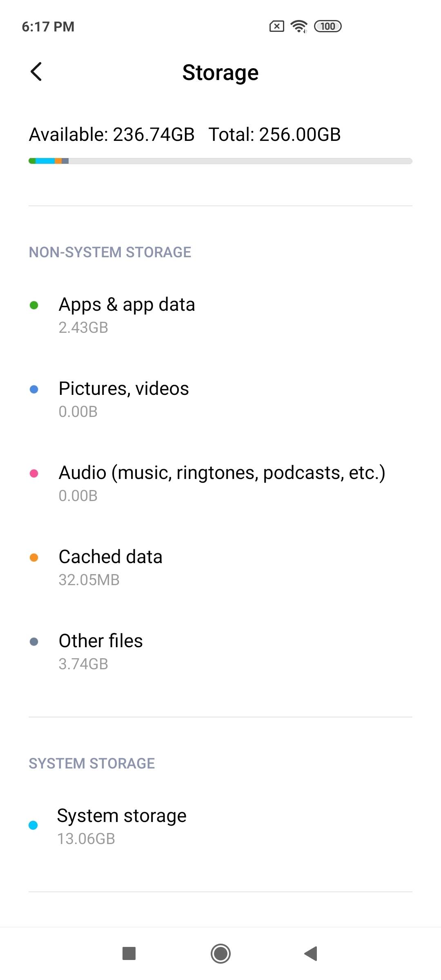441x980 pixels.
Task: Open the Other files entry
Action: coord(100,651)
